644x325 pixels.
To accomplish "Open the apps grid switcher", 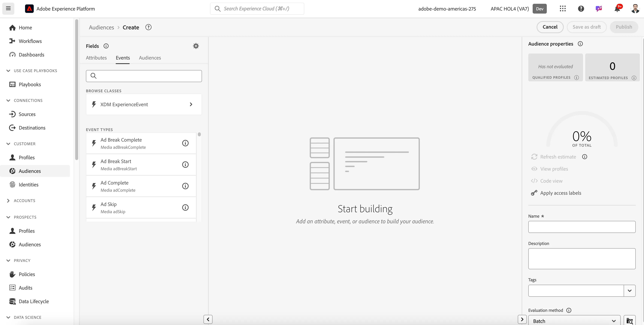I will (562, 9).
